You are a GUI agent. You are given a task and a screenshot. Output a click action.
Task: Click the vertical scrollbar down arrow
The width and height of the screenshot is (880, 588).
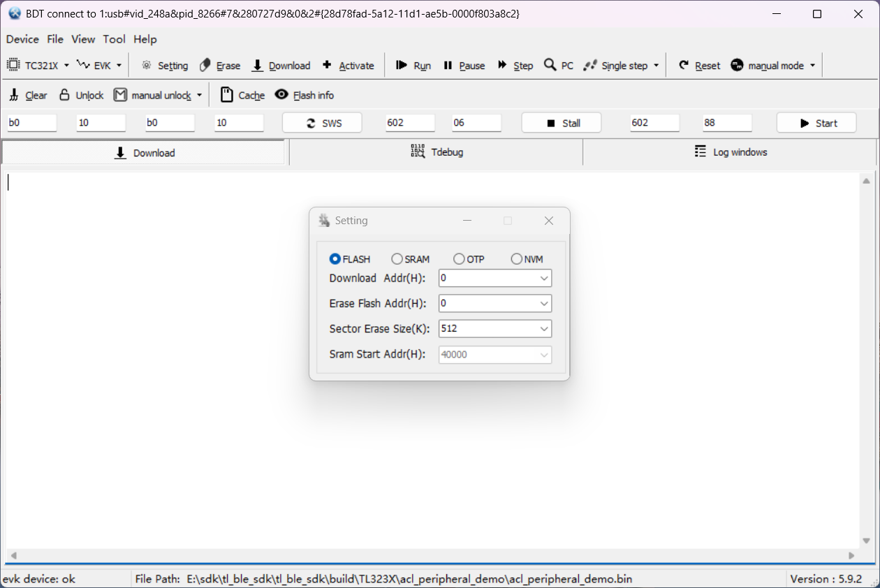867,541
